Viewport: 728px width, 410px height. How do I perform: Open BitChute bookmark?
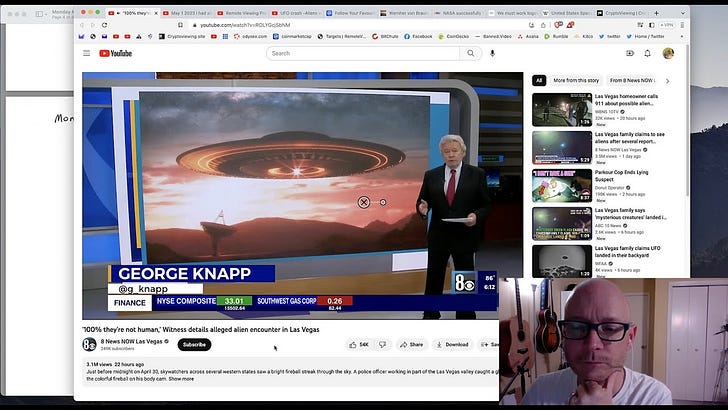[x=385, y=36]
